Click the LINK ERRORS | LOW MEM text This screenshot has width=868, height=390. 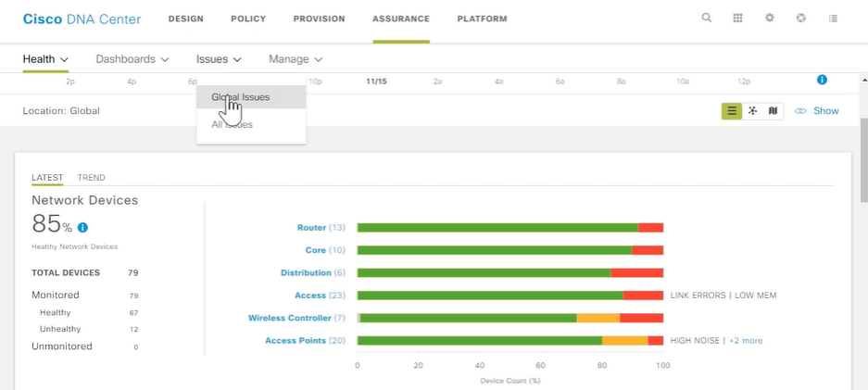(x=723, y=296)
